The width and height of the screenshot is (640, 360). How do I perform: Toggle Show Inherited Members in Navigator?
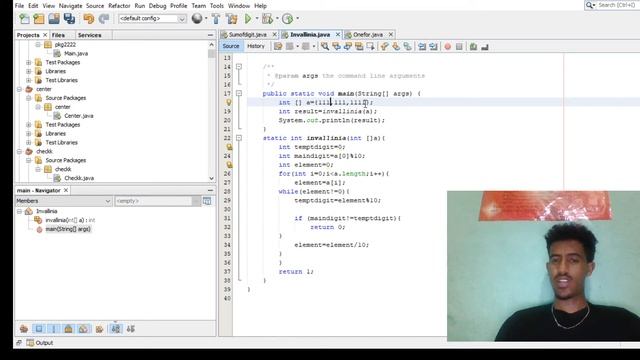coord(24,329)
